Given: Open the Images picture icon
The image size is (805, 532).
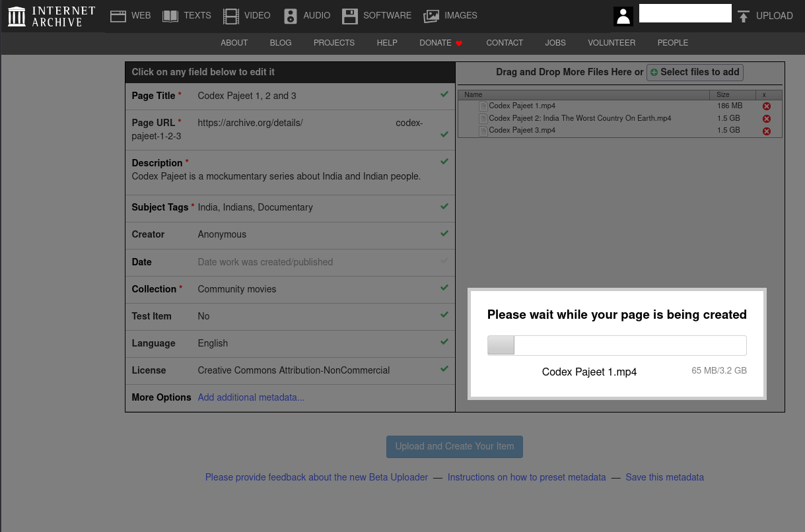Looking at the screenshot, I should click(431, 16).
